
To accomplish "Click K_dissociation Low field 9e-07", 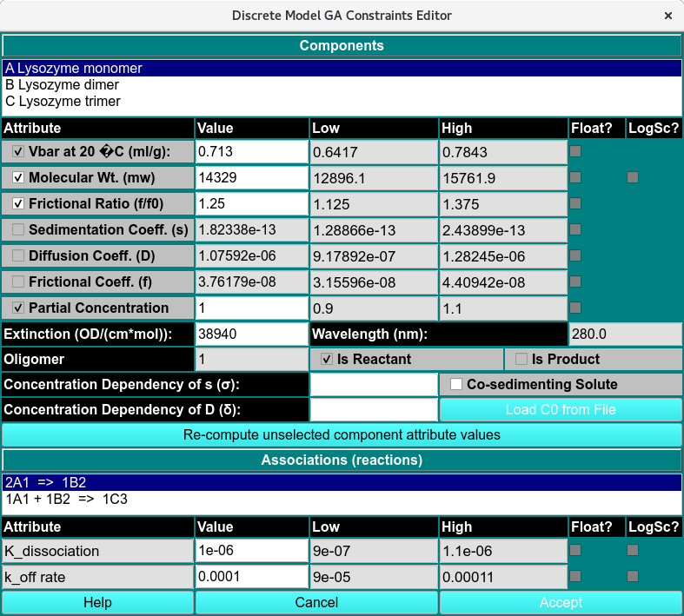I will click(x=374, y=551).
